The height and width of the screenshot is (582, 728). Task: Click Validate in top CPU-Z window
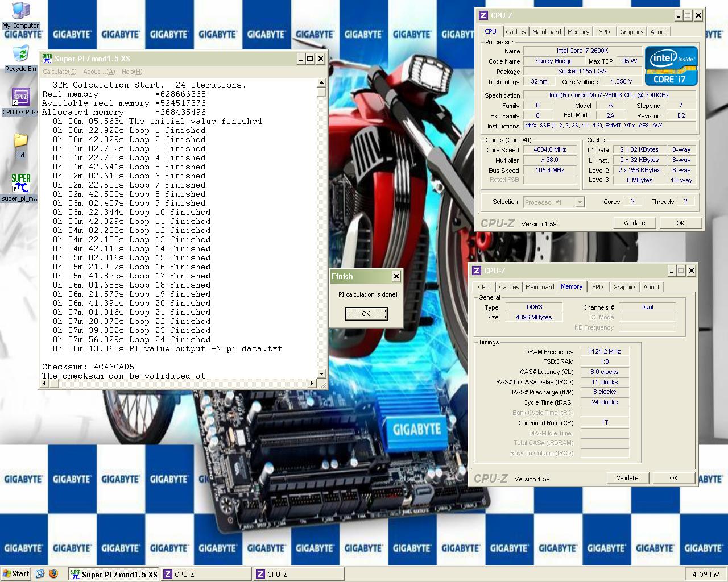tap(634, 223)
